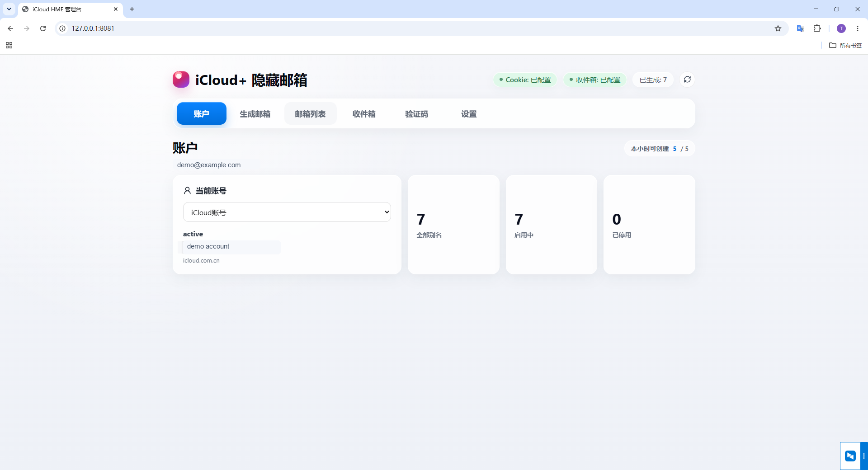Screen dimensions: 868x470
Task: Open the 所有书签 folder
Action: 845,45
